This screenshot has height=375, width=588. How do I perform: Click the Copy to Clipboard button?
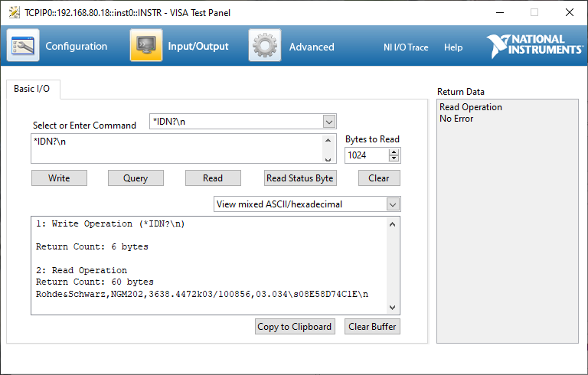point(295,327)
